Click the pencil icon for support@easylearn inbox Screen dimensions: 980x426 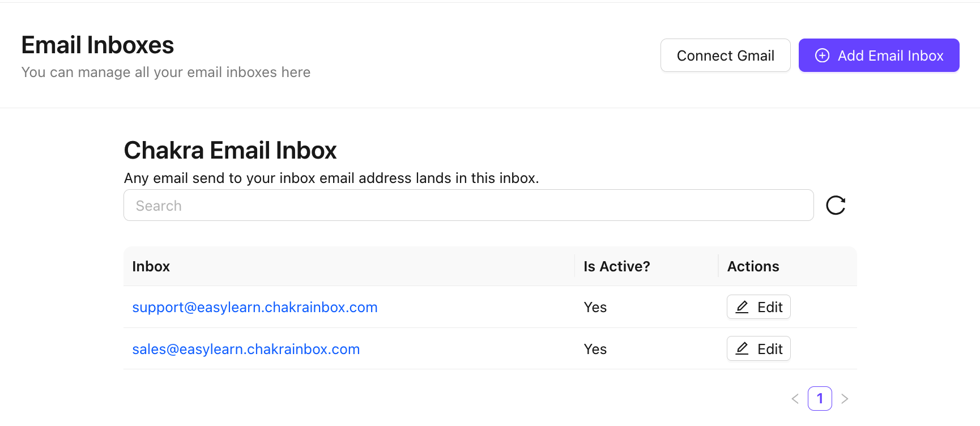point(742,307)
